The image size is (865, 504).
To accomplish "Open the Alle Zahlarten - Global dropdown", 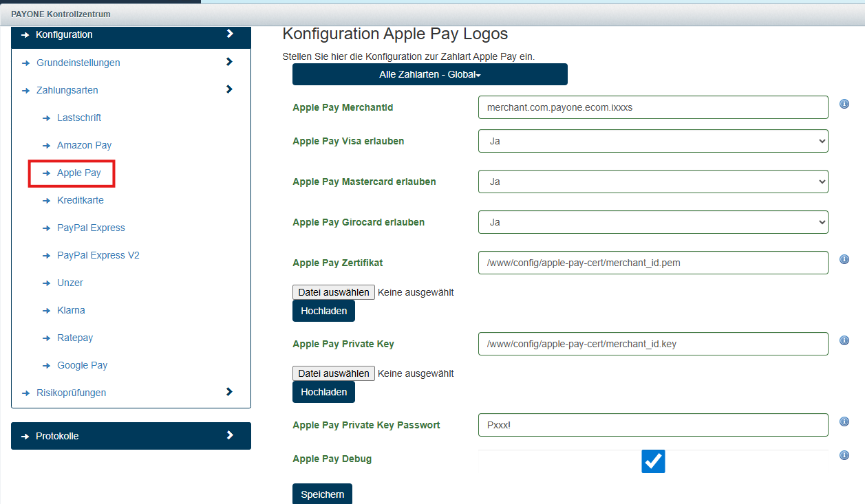I will tap(430, 74).
